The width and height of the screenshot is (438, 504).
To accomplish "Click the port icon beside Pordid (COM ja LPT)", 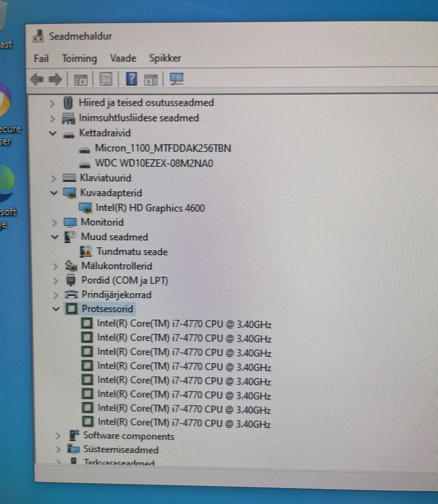I will [71, 280].
